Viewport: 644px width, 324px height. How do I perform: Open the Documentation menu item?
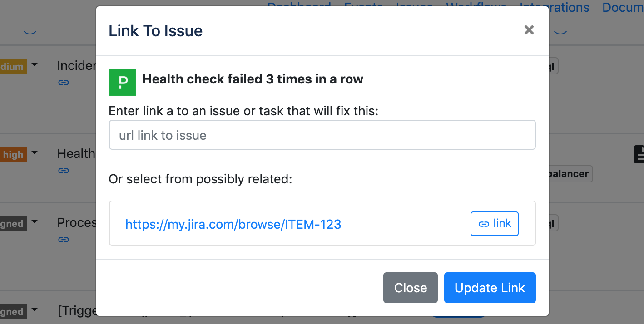623,7
